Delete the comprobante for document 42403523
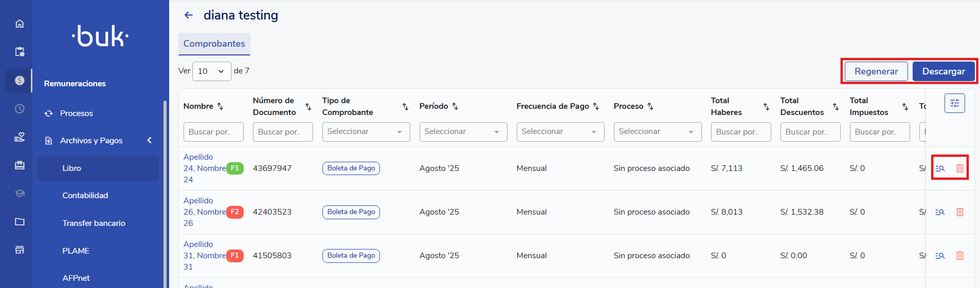Image resolution: width=980 pixels, height=288 pixels. 959,212
